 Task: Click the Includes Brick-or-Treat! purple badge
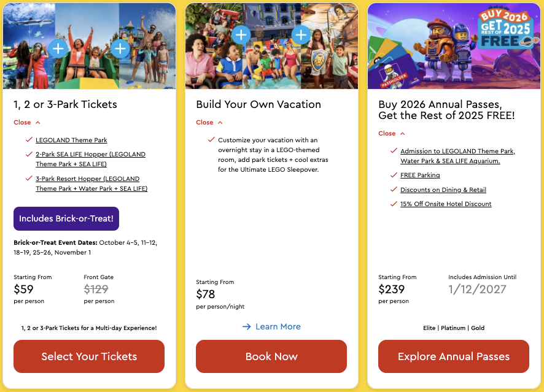pyautogui.click(x=66, y=218)
